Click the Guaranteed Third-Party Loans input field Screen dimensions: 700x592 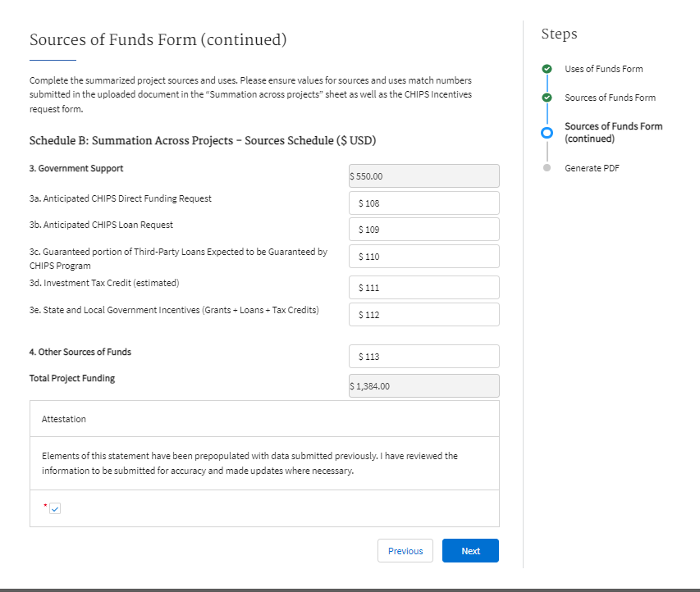[x=424, y=257]
